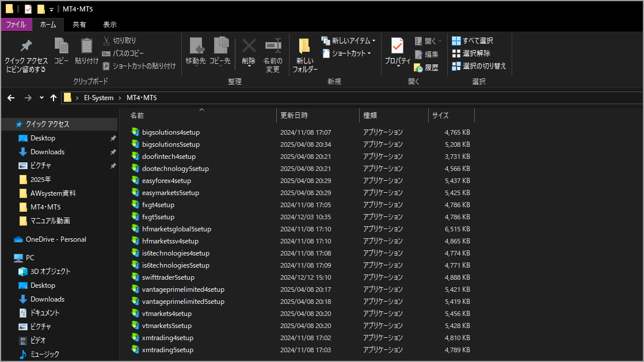Go up one folder level
The width and height of the screenshot is (644, 362).
54,98
